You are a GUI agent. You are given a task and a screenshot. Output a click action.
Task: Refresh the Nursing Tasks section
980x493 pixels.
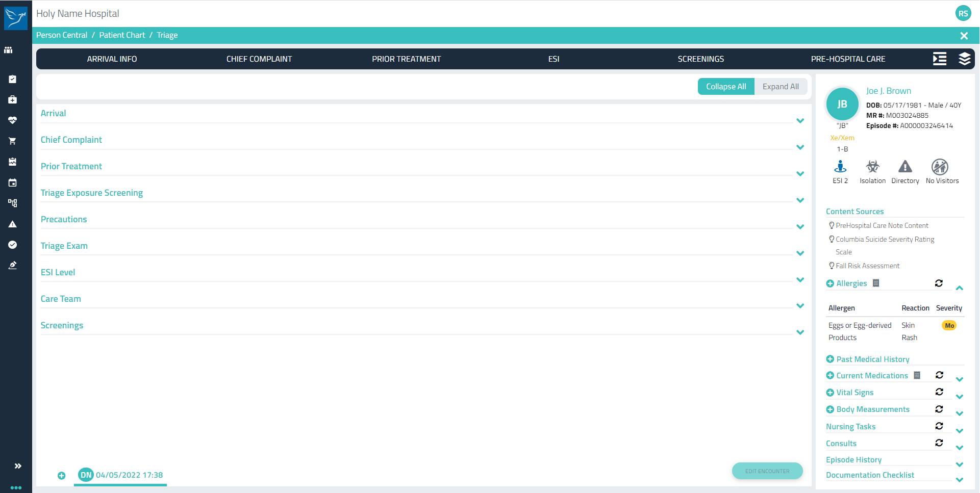coord(939,426)
